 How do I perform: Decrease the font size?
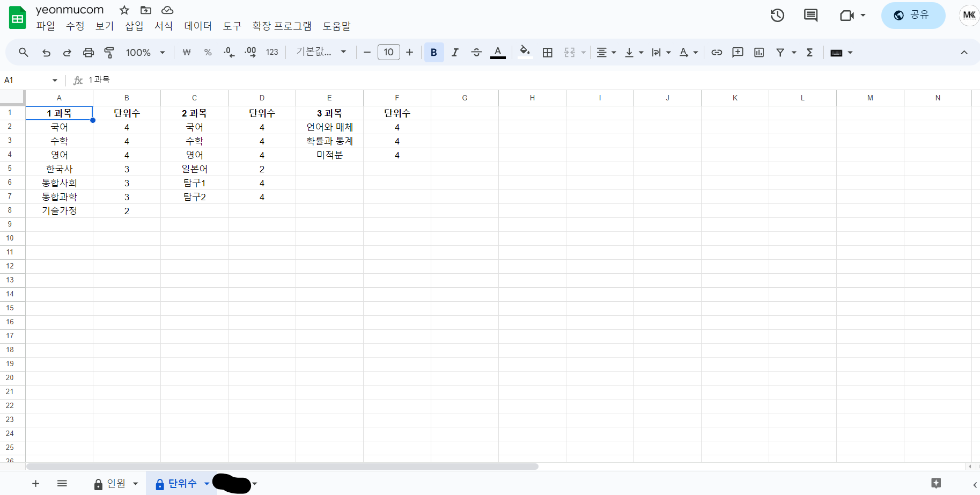pyautogui.click(x=367, y=52)
